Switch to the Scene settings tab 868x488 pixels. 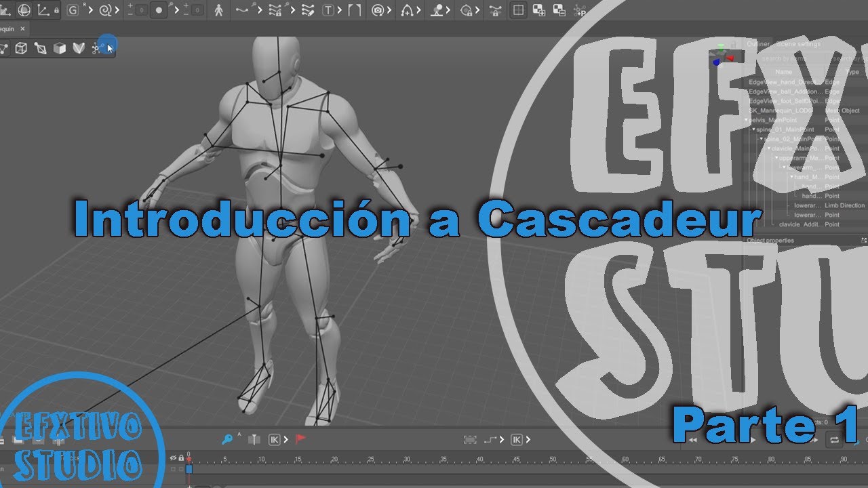798,44
